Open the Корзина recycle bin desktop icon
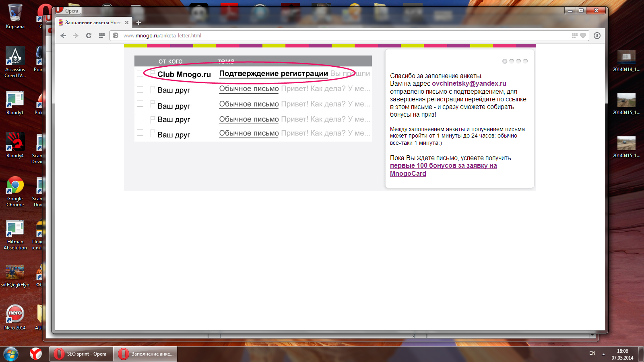644x362 pixels. click(15, 16)
